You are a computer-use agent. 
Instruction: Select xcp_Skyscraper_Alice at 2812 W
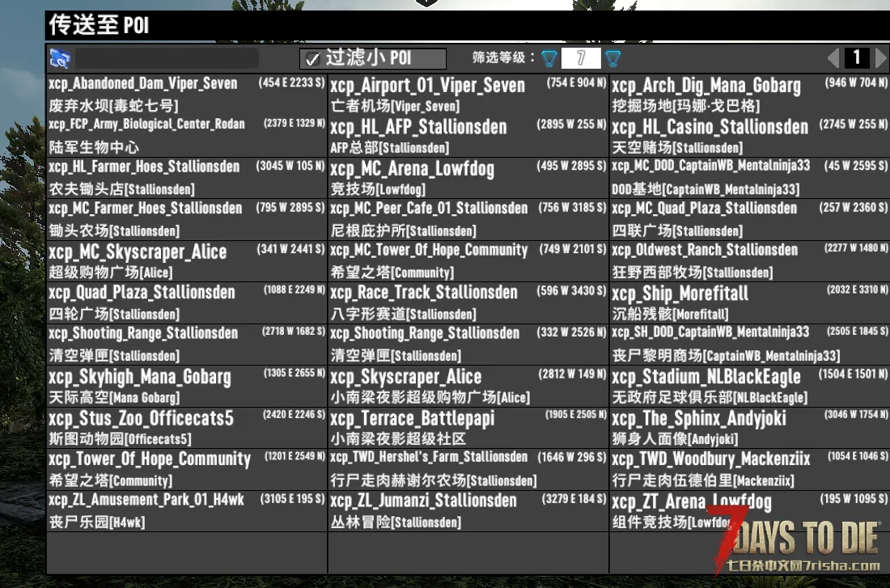(468, 386)
